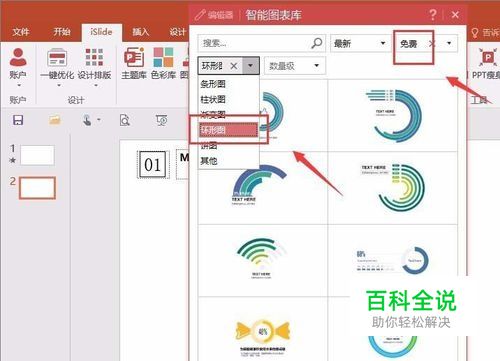500x361 pixels.
Task: Pick the green-yellow concentric ring chart
Action: pyautogui.click(x=393, y=187)
